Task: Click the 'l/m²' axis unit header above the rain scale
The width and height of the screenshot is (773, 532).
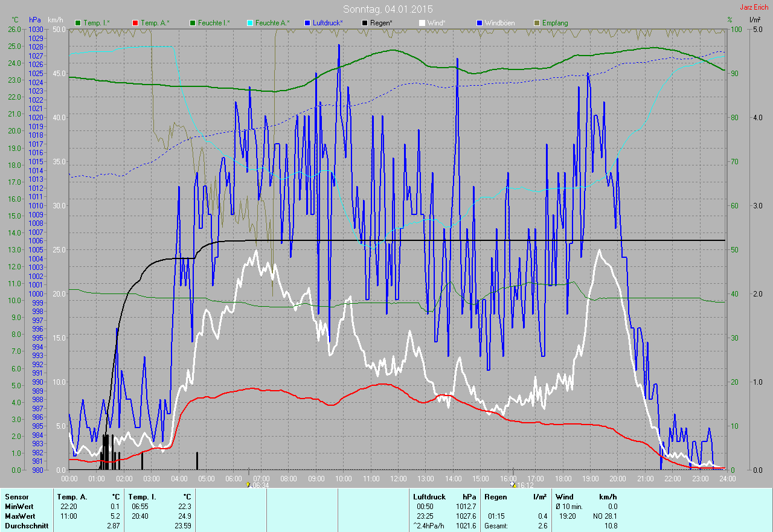Action: tap(754, 20)
